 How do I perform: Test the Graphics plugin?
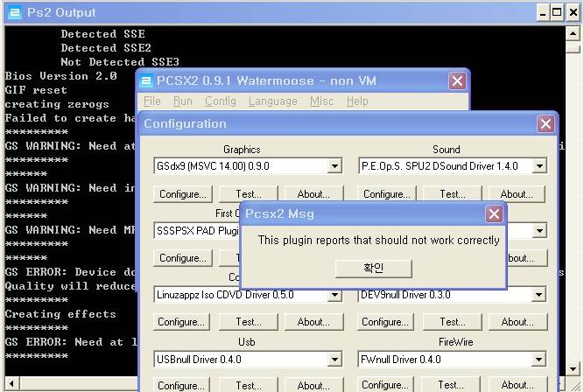[x=249, y=194]
